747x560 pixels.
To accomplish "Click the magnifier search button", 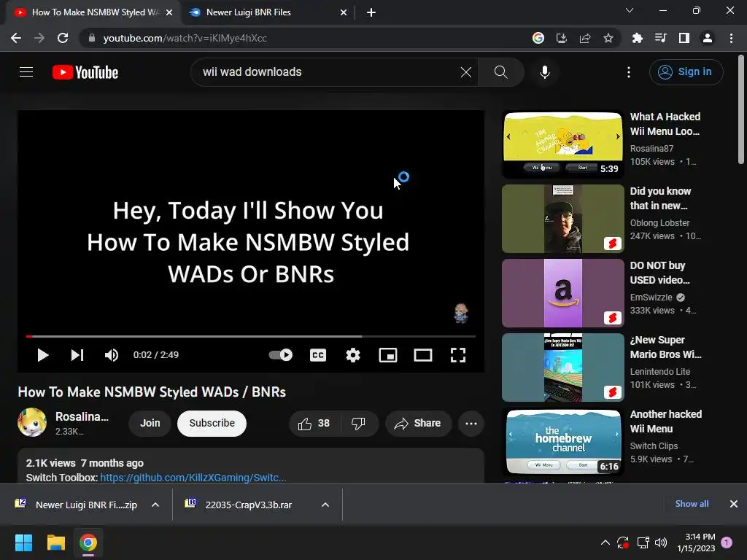I will tap(500, 72).
